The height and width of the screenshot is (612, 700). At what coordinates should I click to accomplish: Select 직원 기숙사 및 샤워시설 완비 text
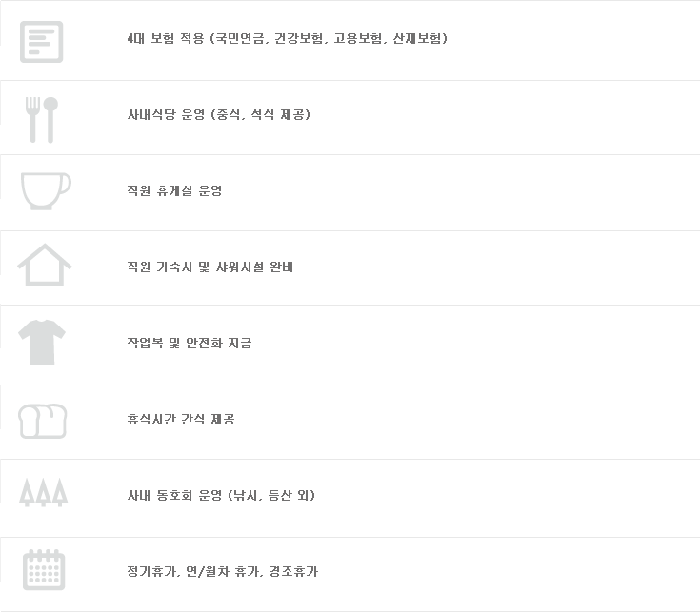click(210, 267)
